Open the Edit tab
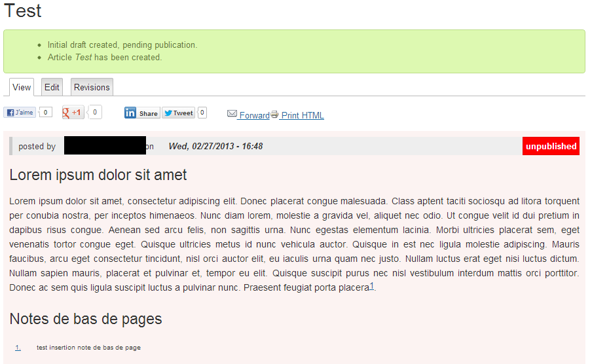 52,87
